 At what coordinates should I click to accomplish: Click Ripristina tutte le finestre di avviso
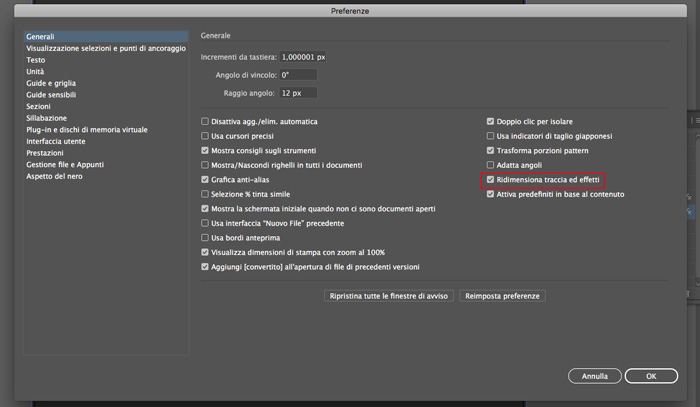388,296
